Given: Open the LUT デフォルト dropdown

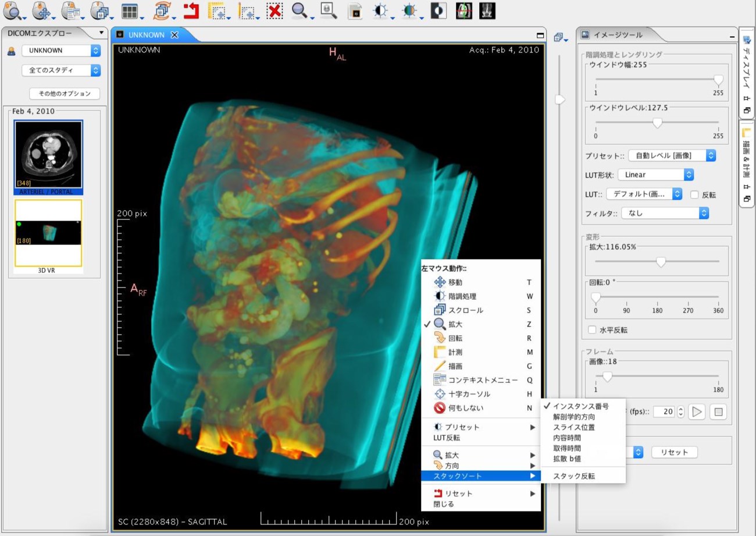Looking at the screenshot, I should pyautogui.click(x=644, y=194).
